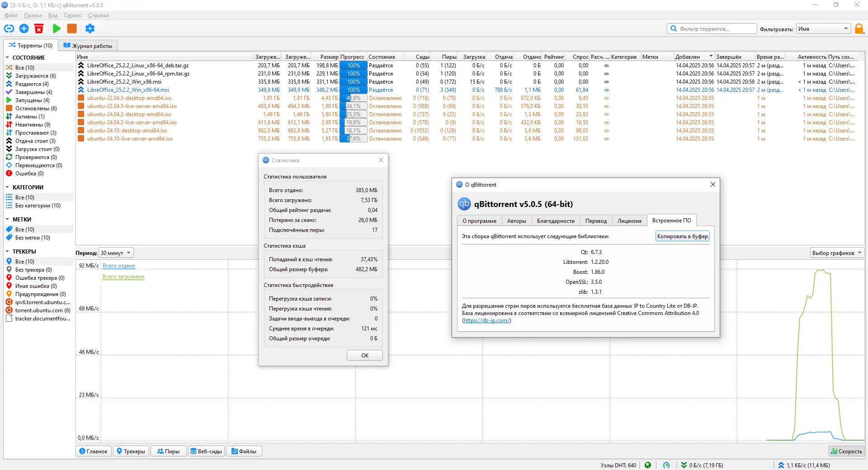Image resolution: width=868 pixels, height=470 pixels.
Task: Click the progress bar of ubuntu-24.10-desktop-amd64.iso
Action: (x=353, y=130)
